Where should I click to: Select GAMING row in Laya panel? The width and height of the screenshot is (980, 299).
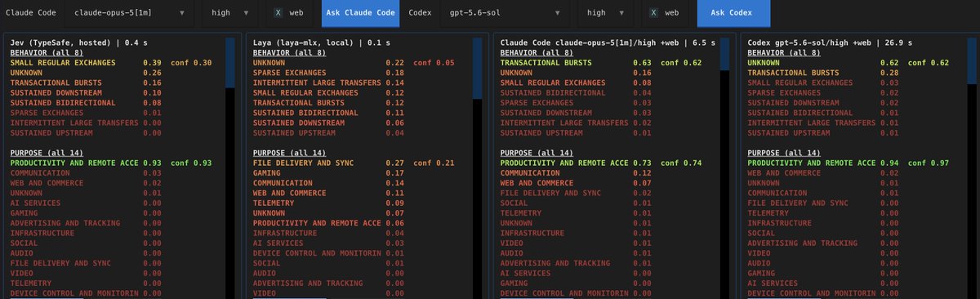click(329, 173)
